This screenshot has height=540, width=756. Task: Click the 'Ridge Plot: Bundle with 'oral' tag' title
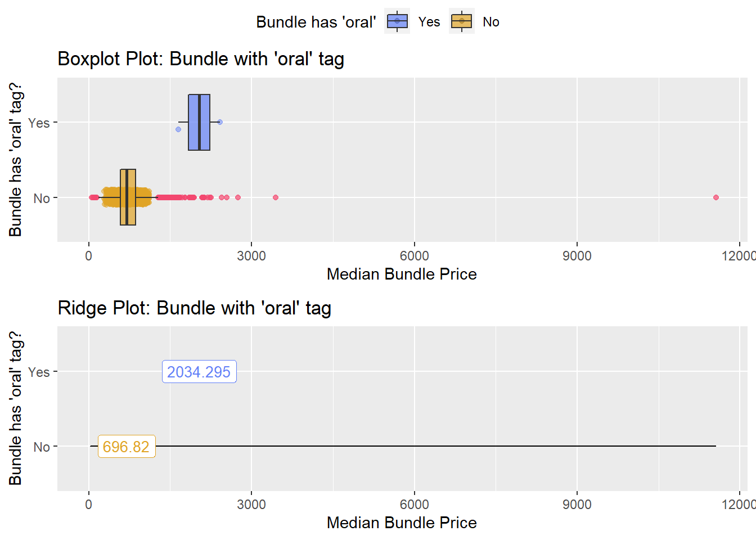tap(194, 308)
